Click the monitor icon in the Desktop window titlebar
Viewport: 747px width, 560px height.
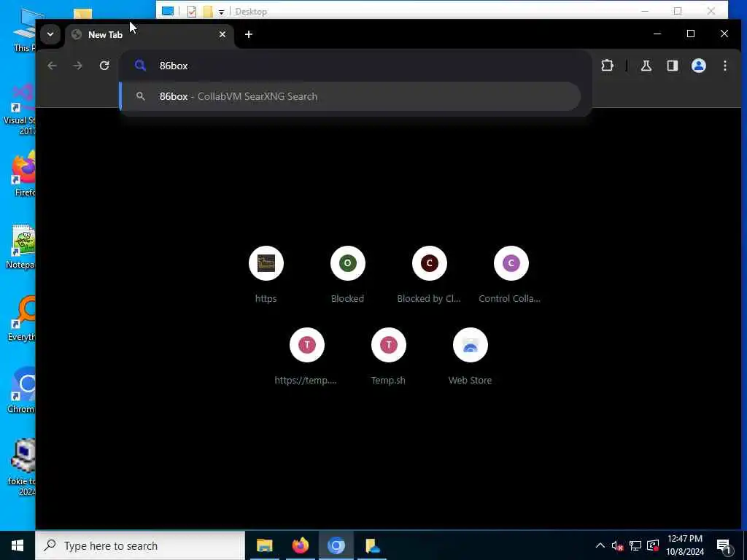click(x=168, y=11)
